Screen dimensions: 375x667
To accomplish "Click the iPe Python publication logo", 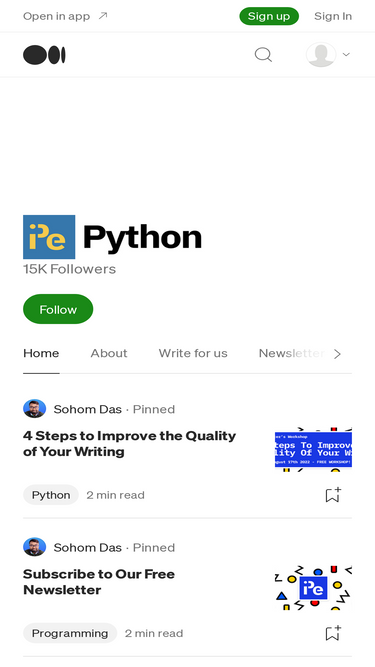I will [x=49, y=237].
